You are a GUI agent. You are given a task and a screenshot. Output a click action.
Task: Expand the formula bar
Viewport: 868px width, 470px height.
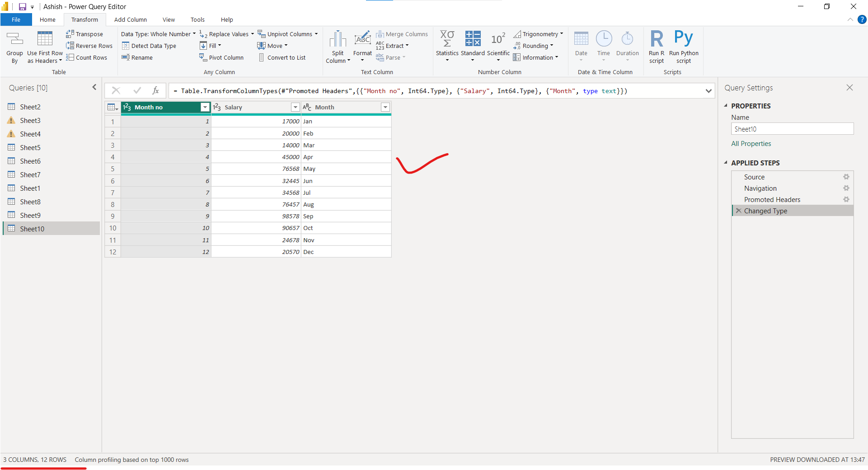(x=708, y=91)
